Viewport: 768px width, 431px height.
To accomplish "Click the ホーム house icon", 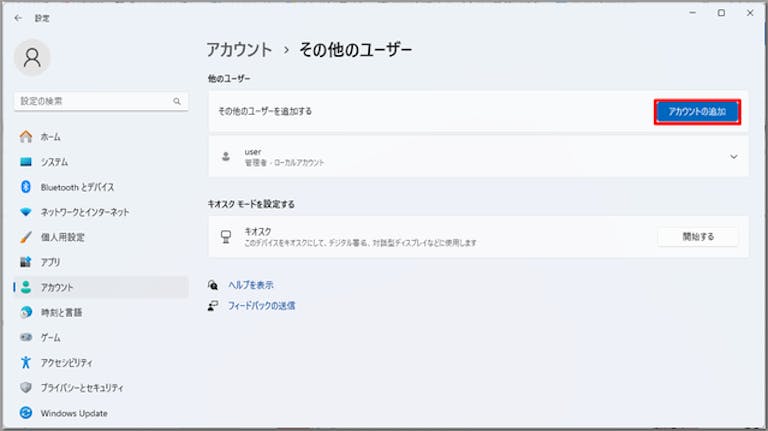I will point(26,137).
